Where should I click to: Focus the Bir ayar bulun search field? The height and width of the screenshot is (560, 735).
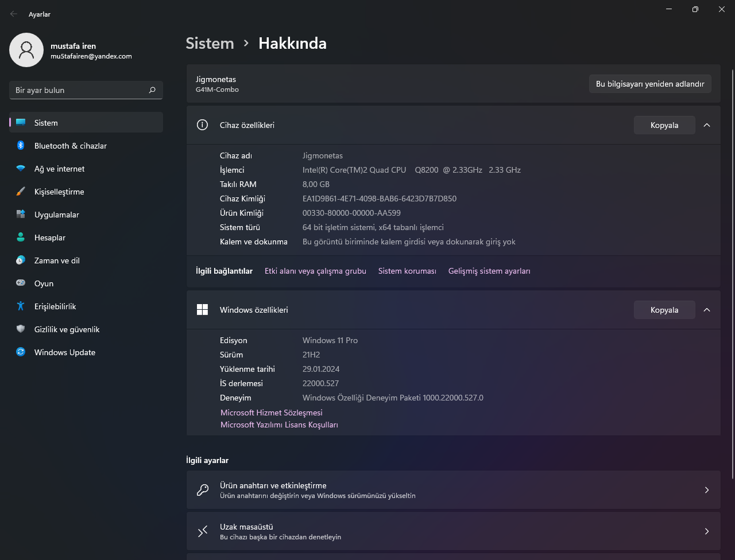pos(79,90)
